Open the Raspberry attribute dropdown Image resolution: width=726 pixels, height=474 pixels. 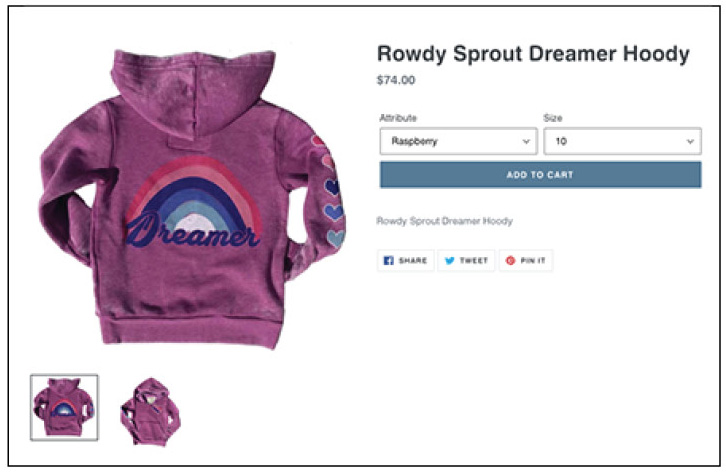pyautogui.click(x=458, y=141)
